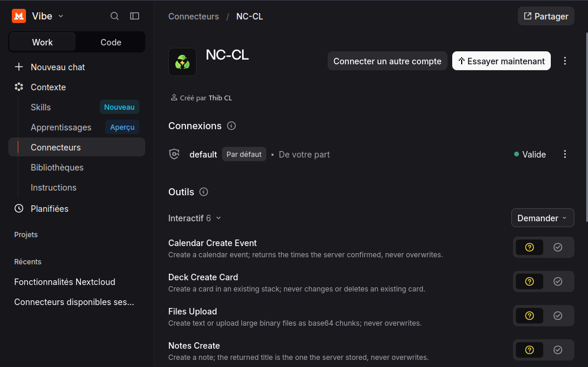
Task: Set Files Upload to always allow
Action: 558,316
